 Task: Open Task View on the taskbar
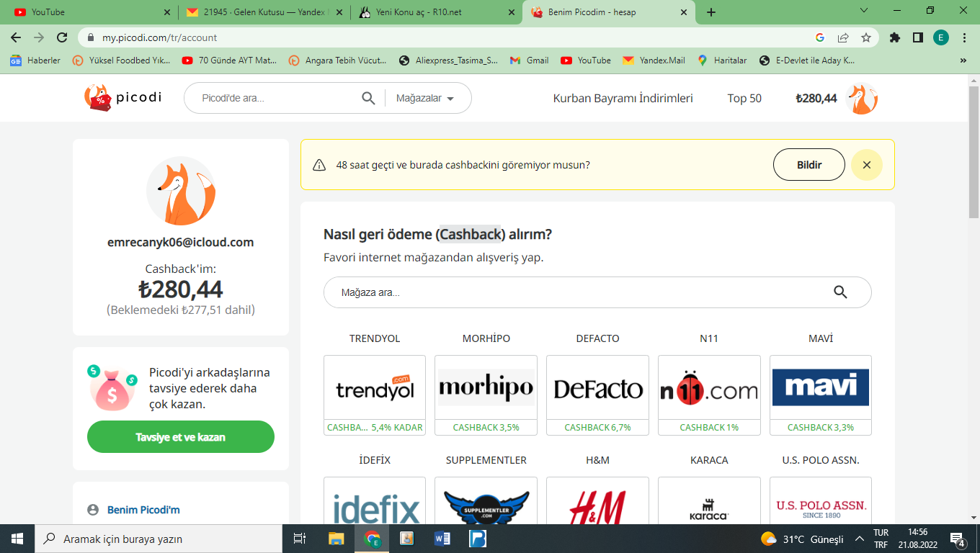(x=300, y=539)
